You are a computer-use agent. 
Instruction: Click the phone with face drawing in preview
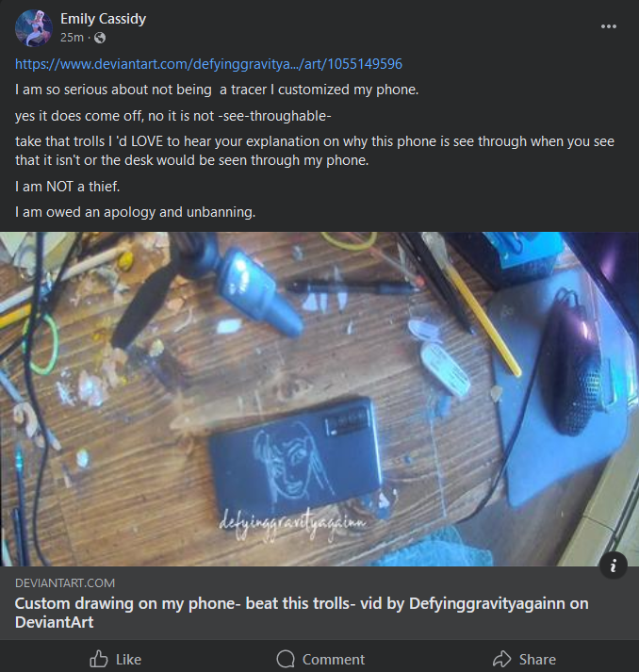pyautogui.click(x=295, y=456)
